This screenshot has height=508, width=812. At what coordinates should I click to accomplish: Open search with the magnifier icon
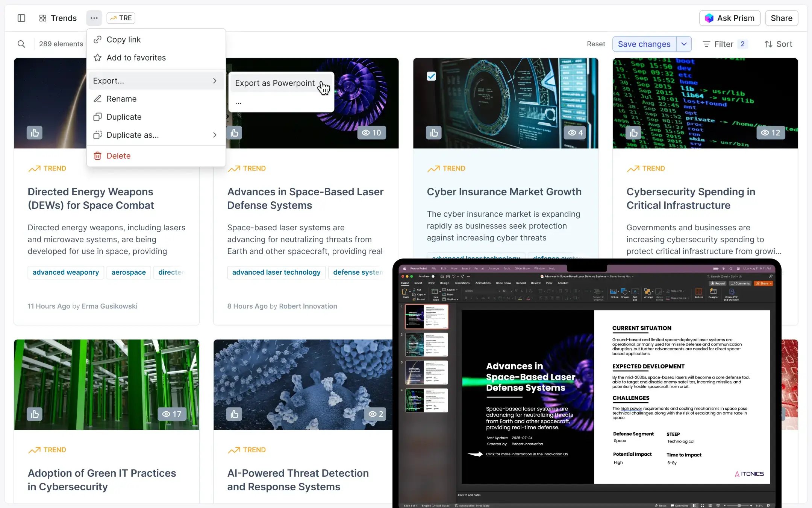pyautogui.click(x=21, y=44)
